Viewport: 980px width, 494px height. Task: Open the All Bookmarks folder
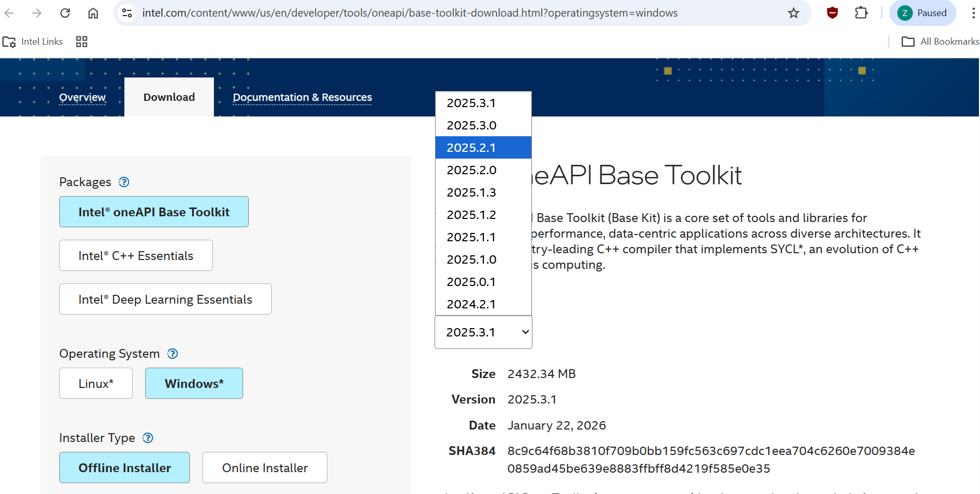[x=940, y=42]
